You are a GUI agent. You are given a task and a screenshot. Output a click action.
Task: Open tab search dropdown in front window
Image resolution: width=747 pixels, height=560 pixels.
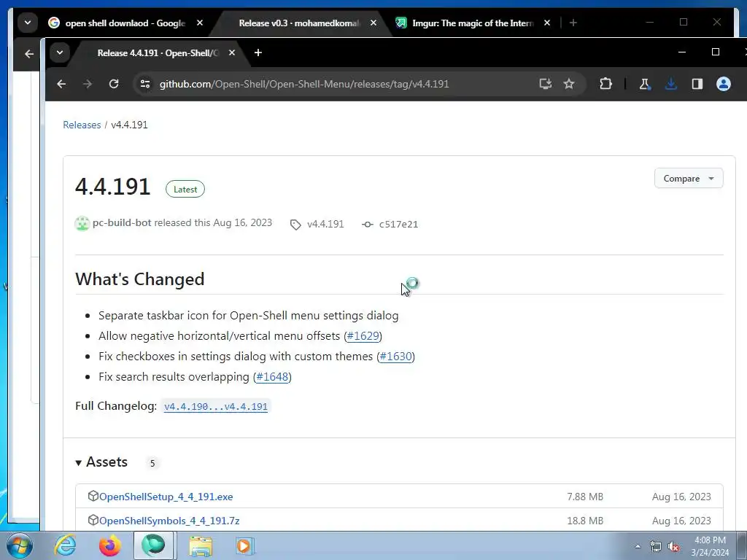pos(60,52)
